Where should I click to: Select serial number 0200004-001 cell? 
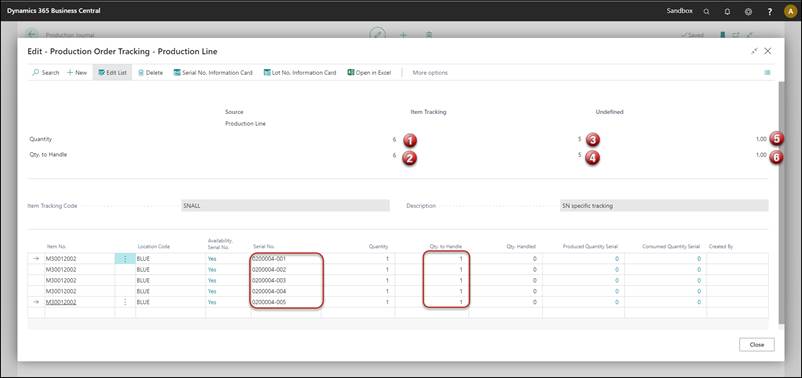coord(285,259)
